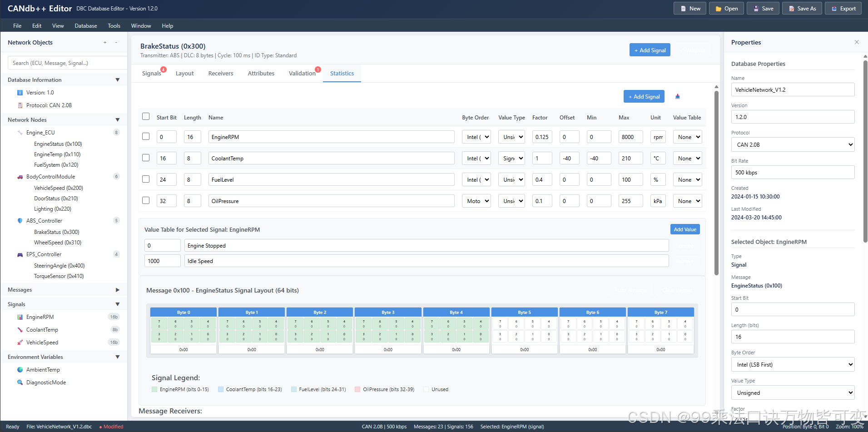The width and height of the screenshot is (868, 432).
Task: Toggle the select-all checkbox in table header
Action: point(146,116)
